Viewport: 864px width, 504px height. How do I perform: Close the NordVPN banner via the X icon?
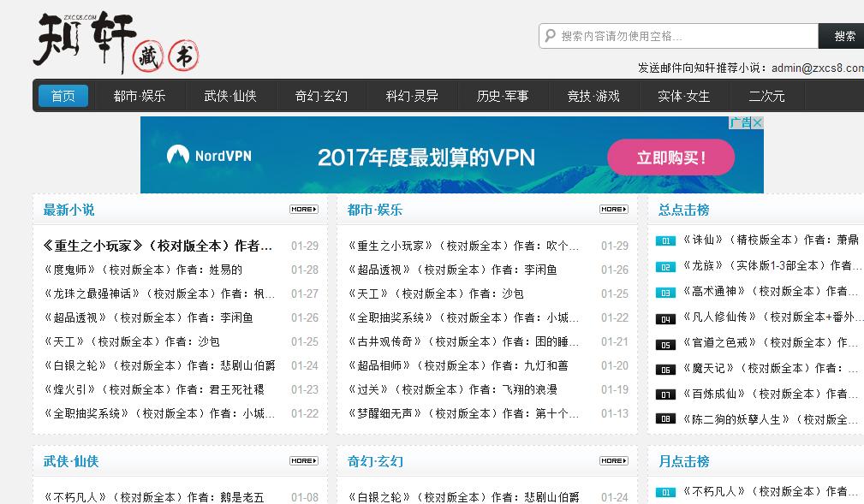pos(757,122)
